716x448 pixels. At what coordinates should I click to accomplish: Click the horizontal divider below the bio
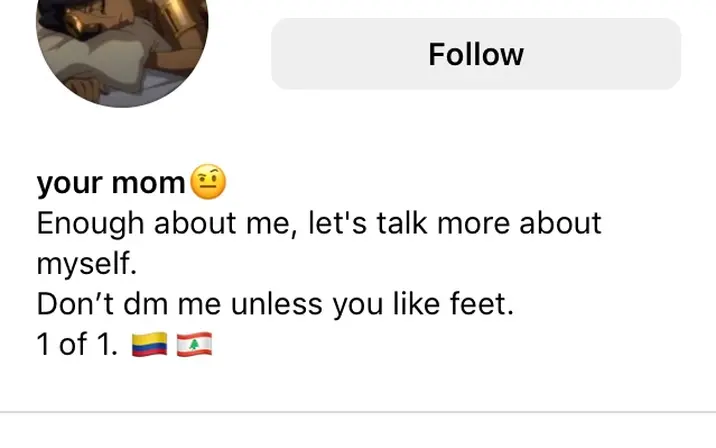pyautogui.click(x=358, y=412)
